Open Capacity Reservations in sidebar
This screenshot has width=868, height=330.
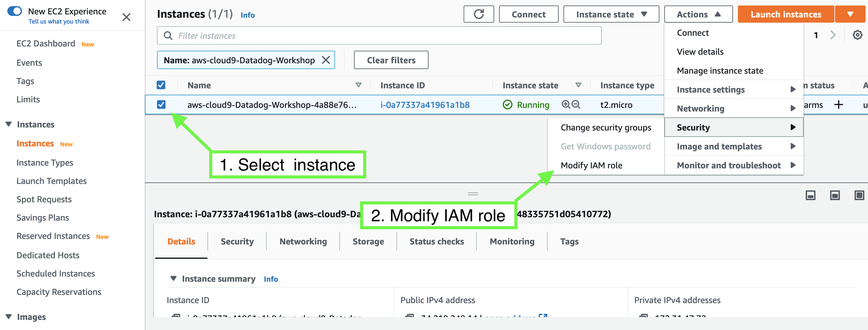(59, 291)
